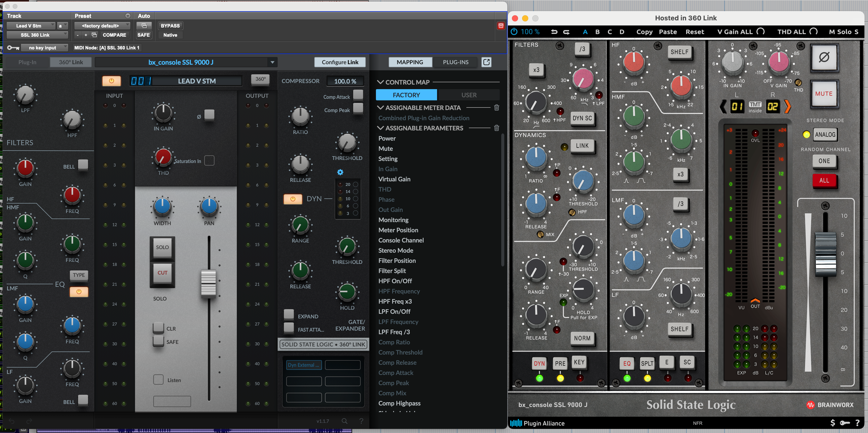
Task: Click the LEAD V STM channel name field
Action: [197, 81]
